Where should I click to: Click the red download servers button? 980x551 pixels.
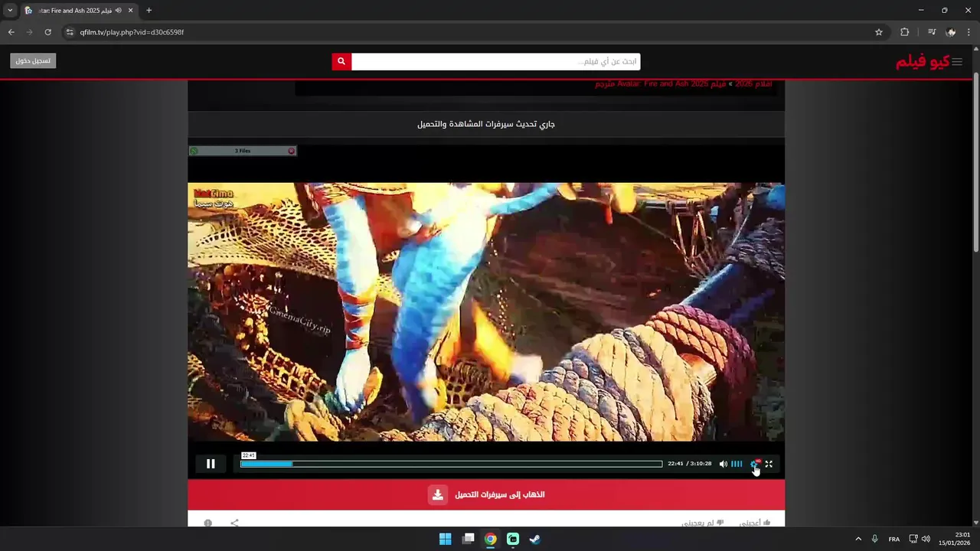(x=486, y=494)
